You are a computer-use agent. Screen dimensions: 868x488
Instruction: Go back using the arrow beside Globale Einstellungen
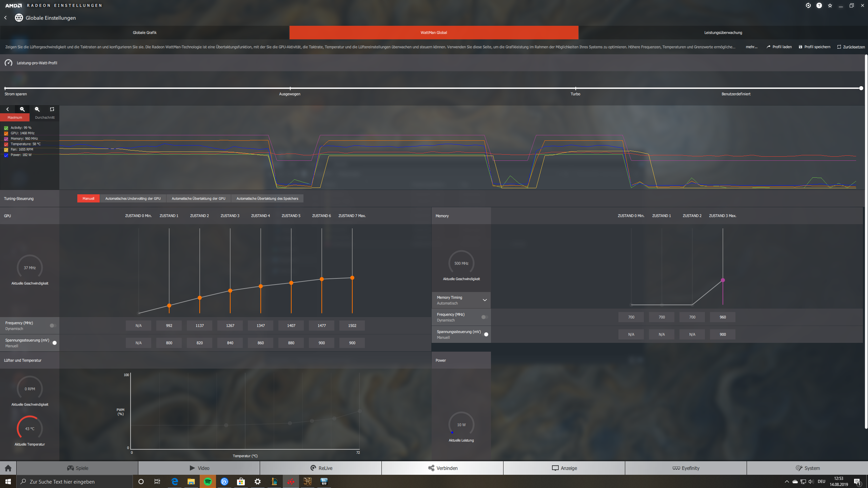[x=5, y=18]
